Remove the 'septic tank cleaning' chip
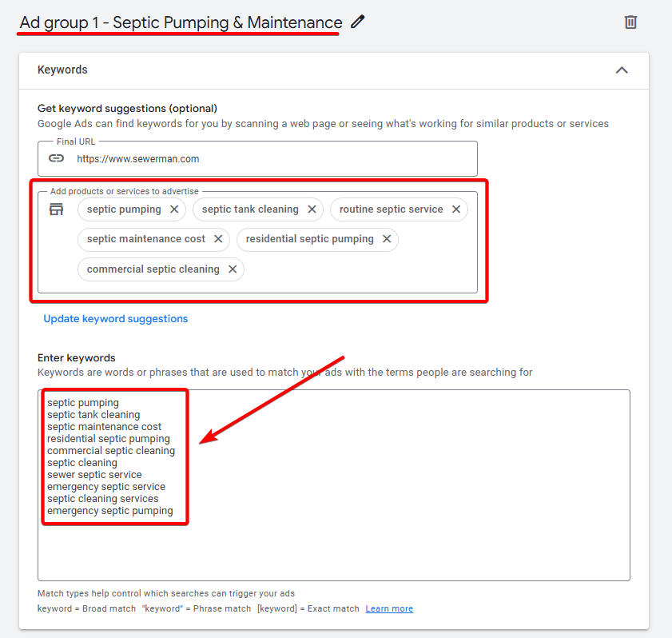672x638 pixels. pyautogui.click(x=312, y=209)
